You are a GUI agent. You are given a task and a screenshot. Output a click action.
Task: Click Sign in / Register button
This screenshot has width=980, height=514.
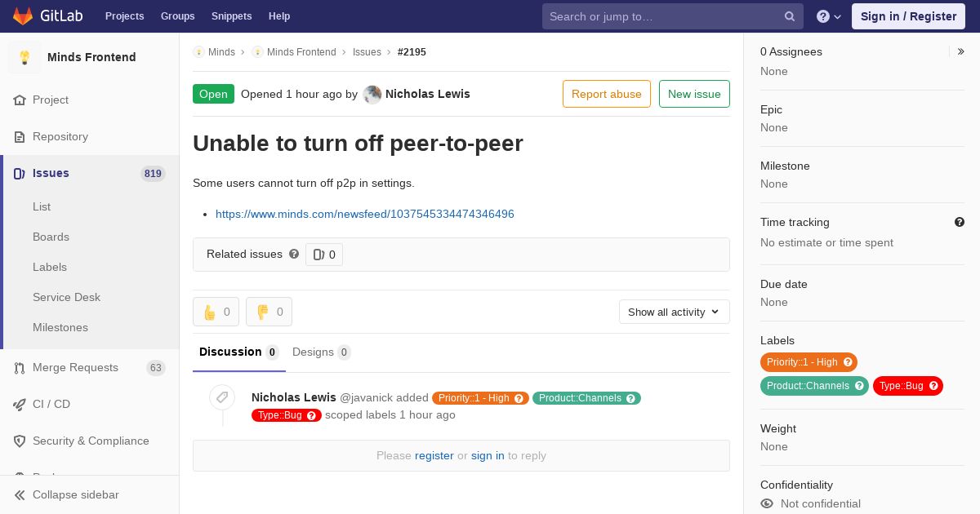pos(908,16)
